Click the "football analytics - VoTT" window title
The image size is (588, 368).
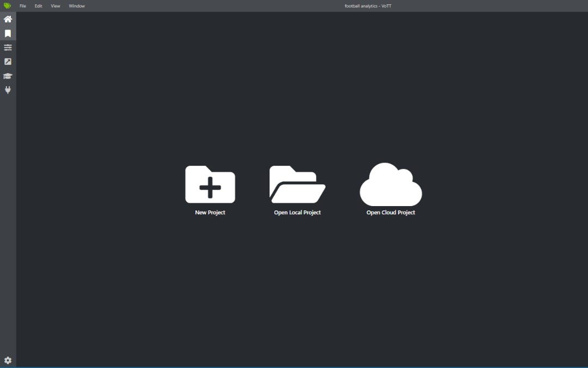pyautogui.click(x=368, y=6)
